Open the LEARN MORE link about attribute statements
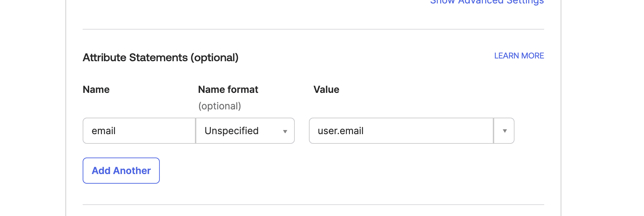Screen dimensions: 644x216 coord(519,56)
